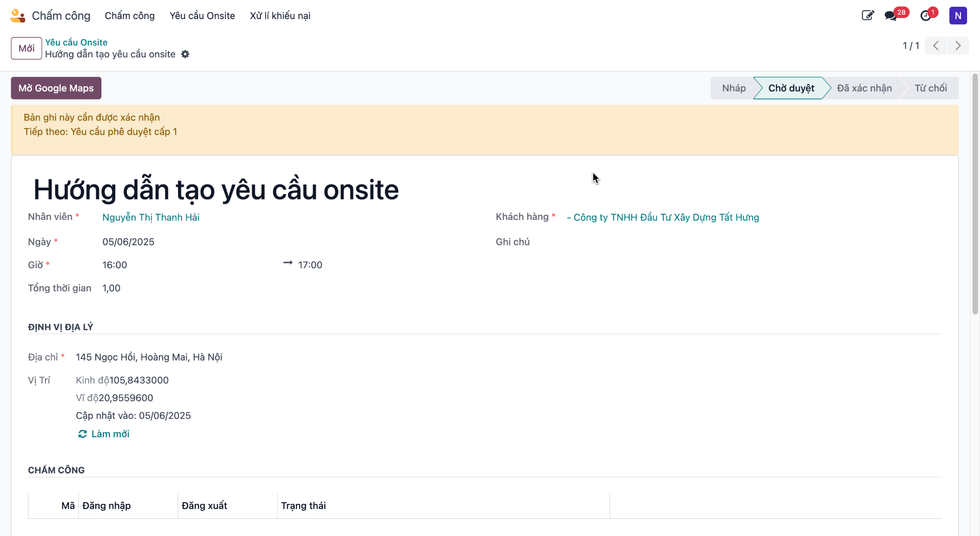Open the Yêu cầu Onsite menu
Viewport: 980px width, 536px height.
[202, 16]
